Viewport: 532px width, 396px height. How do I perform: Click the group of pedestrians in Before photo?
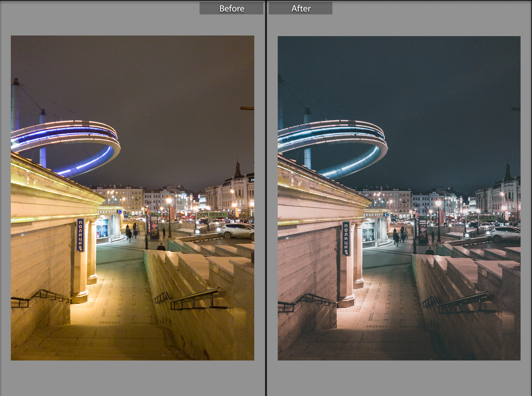pyautogui.click(x=132, y=232)
